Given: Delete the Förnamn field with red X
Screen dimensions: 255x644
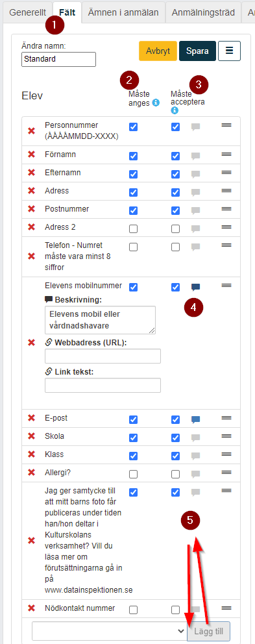Looking at the screenshot, I should 31,155.
